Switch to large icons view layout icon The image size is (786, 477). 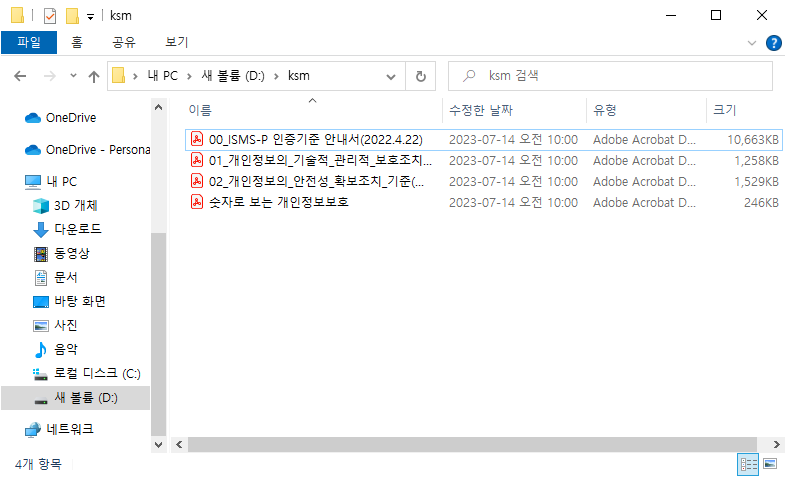click(x=770, y=464)
